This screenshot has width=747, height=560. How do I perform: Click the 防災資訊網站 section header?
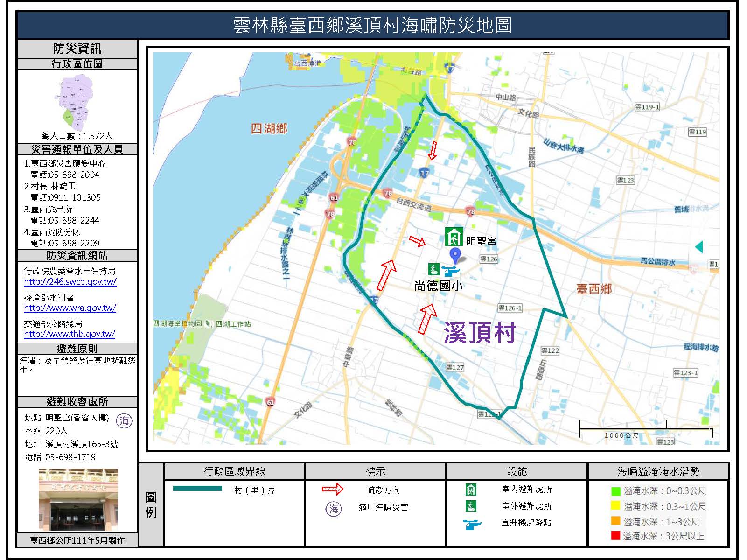[x=77, y=256]
